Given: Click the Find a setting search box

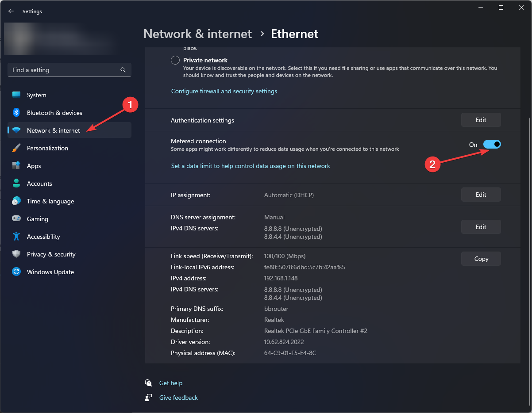Looking at the screenshot, I should click(x=64, y=70).
